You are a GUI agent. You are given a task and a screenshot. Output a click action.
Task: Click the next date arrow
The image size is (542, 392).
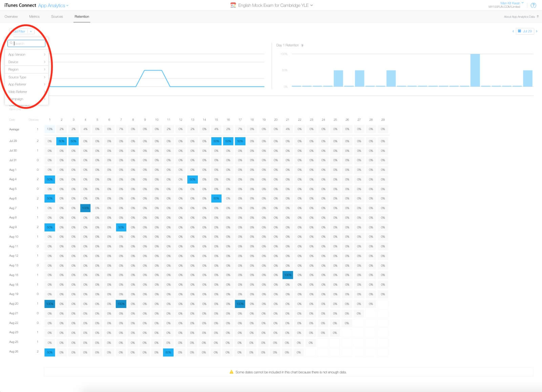(537, 31)
